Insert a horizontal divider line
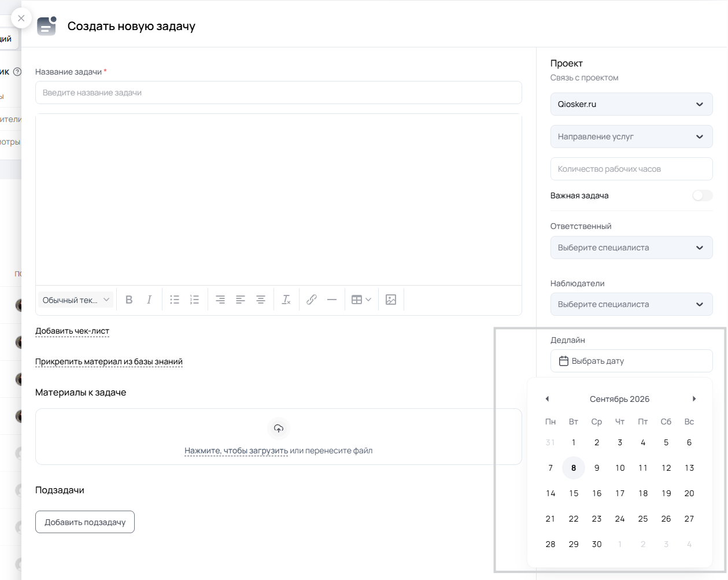This screenshot has height=580, width=728. [332, 300]
